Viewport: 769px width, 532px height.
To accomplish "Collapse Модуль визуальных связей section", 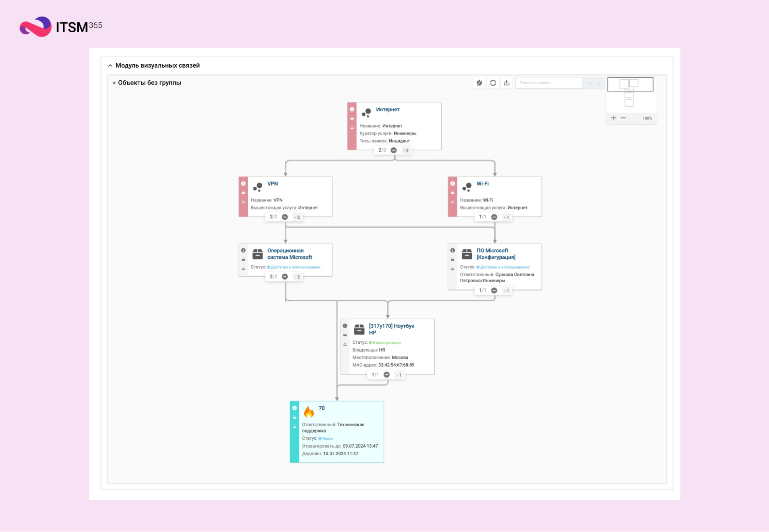I will click(x=110, y=65).
